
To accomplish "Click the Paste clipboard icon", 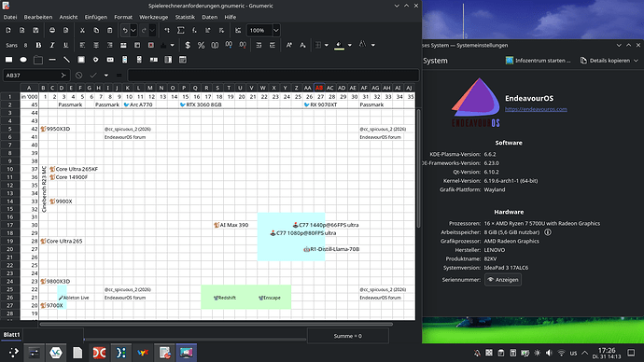I will (109, 31).
